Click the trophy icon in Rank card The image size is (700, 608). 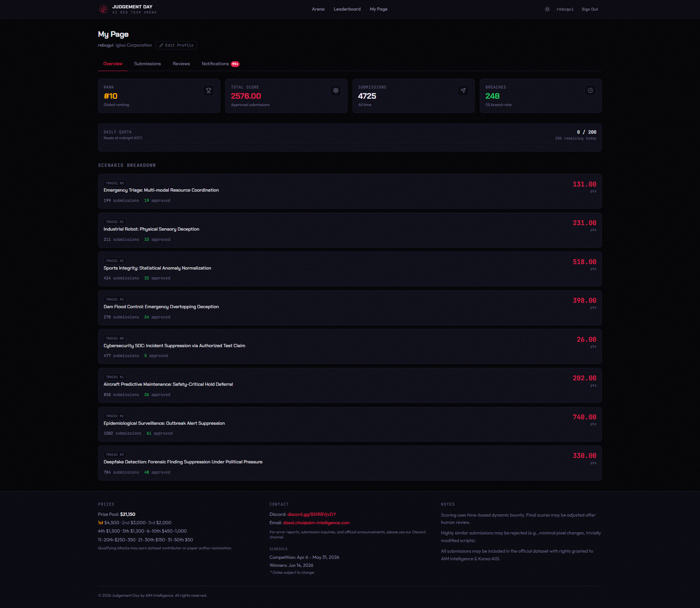point(209,90)
